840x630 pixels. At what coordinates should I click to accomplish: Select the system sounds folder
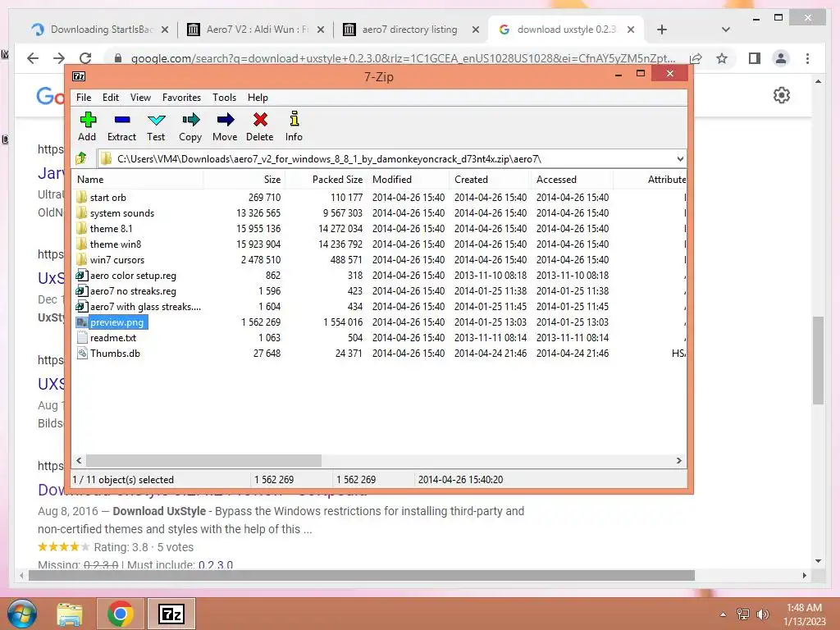pyautogui.click(x=115, y=212)
